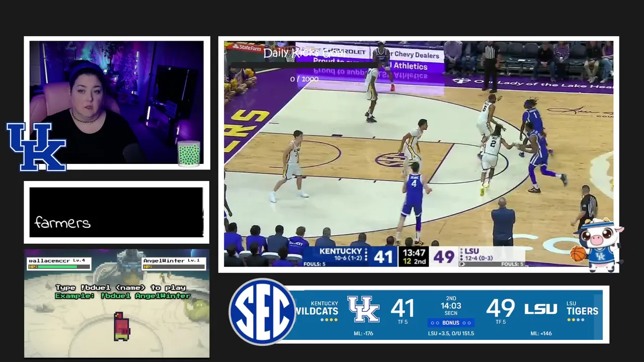Click the 'farmers' text in the black box
The image size is (644, 362).
point(62,223)
